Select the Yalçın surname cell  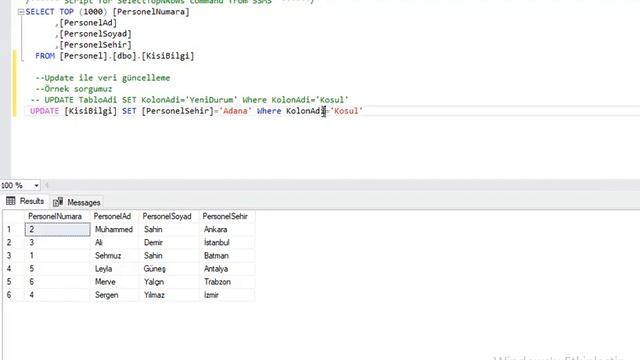pos(169,282)
